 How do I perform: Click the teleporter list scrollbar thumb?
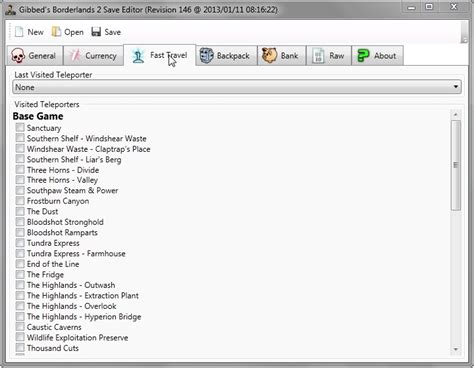456,165
